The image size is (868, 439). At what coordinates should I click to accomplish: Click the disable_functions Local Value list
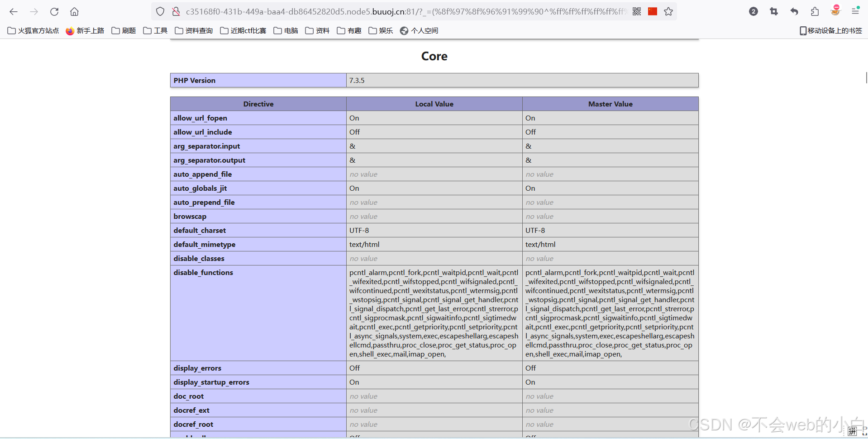434,313
